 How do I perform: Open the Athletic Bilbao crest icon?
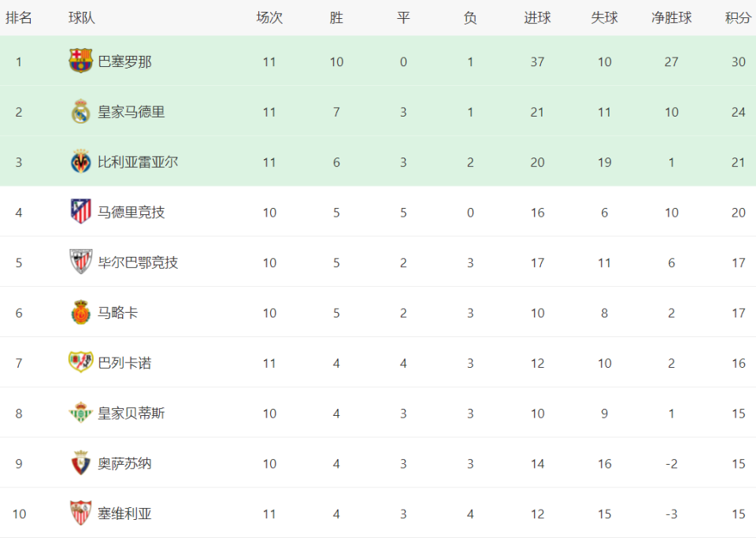tap(80, 262)
